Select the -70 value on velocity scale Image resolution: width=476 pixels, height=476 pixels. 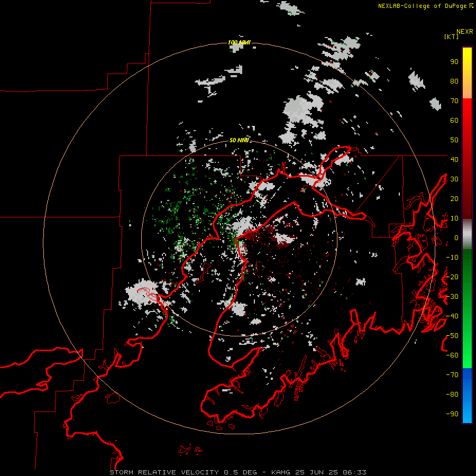(452, 375)
